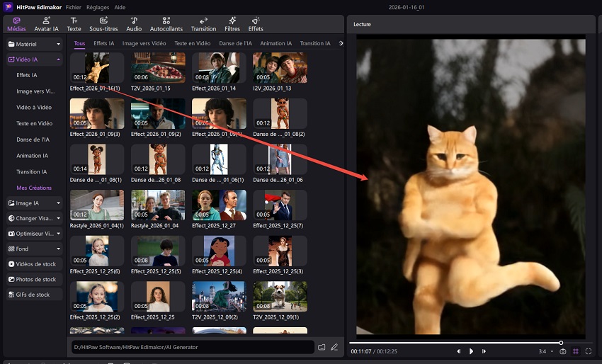This screenshot has width=602, height=364.
Task: Select Image vers Vi... in the sidebar
Action: pyautogui.click(x=35, y=91)
